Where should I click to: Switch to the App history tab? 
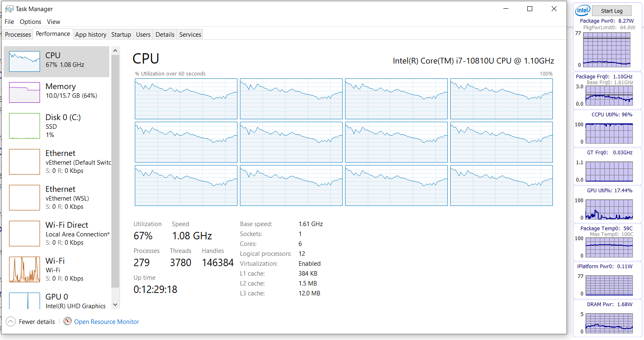(x=91, y=35)
